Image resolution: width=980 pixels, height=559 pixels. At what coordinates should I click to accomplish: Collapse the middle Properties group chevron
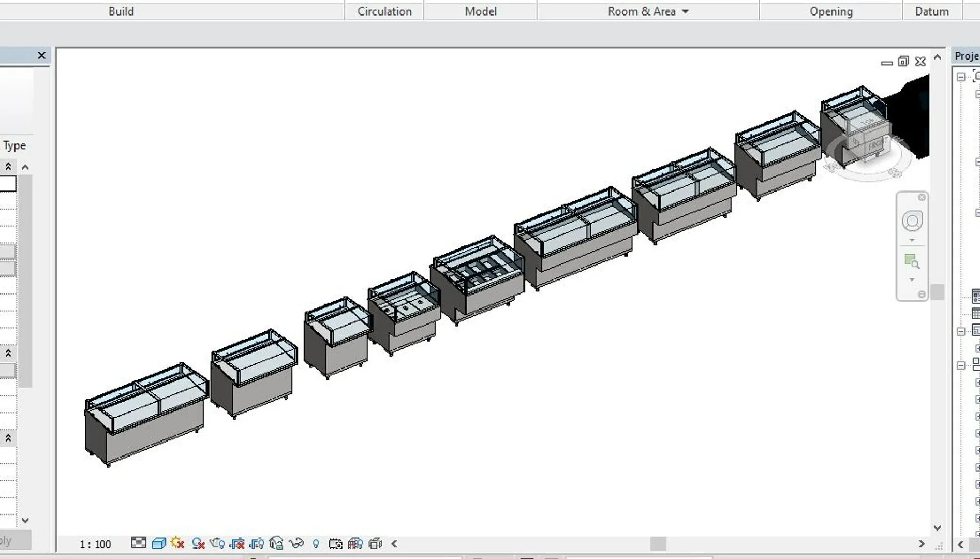[8, 353]
